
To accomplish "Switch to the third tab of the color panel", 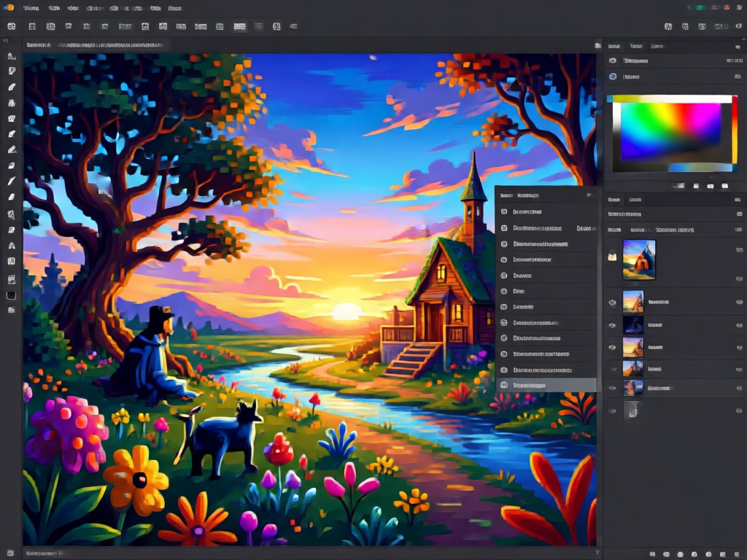I will pyautogui.click(x=657, y=46).
